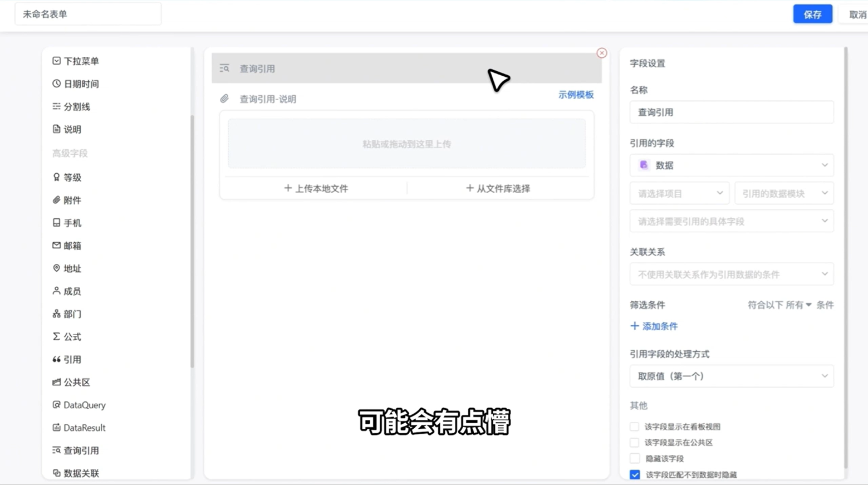Add the 附件 paperclip icon field

[x=56, y=200]
